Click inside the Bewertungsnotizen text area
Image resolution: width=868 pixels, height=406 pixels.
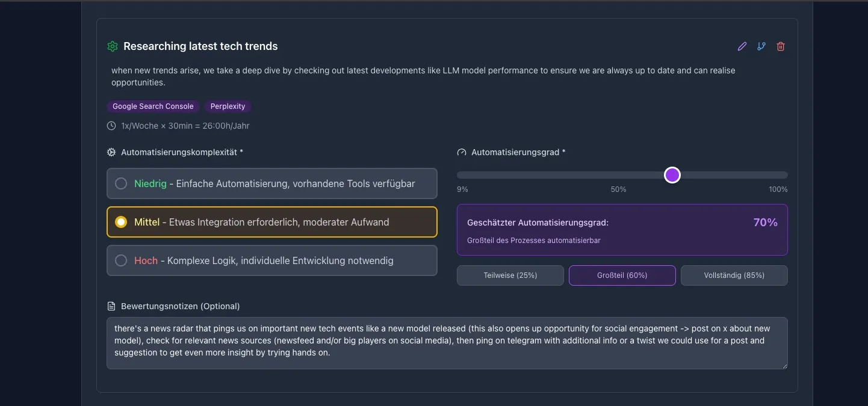pyautogui.click(x=447, y=343)
